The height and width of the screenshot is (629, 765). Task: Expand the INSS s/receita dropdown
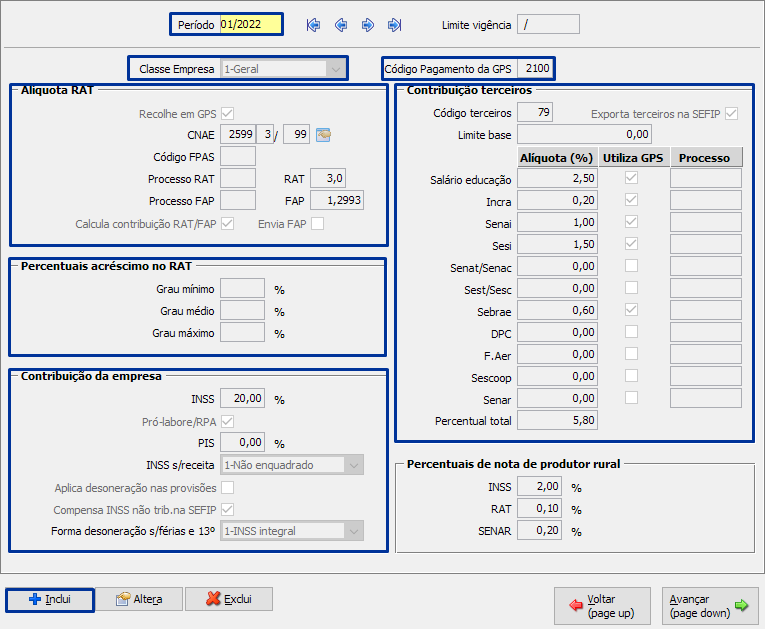click(352, 465)
